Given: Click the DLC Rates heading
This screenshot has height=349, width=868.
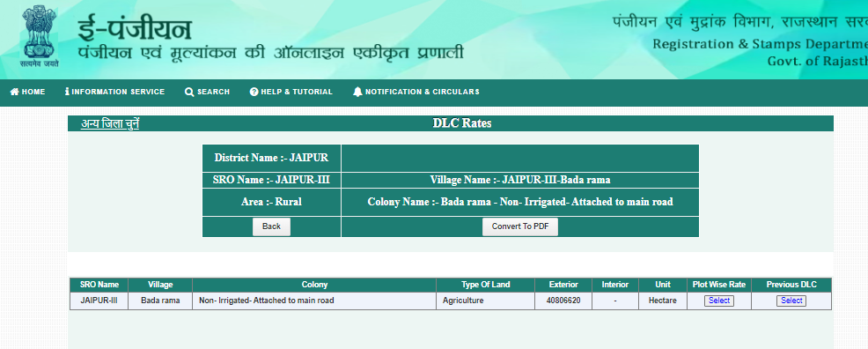Looking at the screenshot, I should point(461,123).
